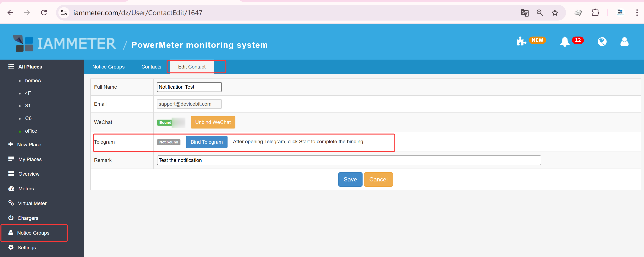Screen dimensions: 644x257
Task: Click the Google Translate icon in address bar
Action: 525,12
